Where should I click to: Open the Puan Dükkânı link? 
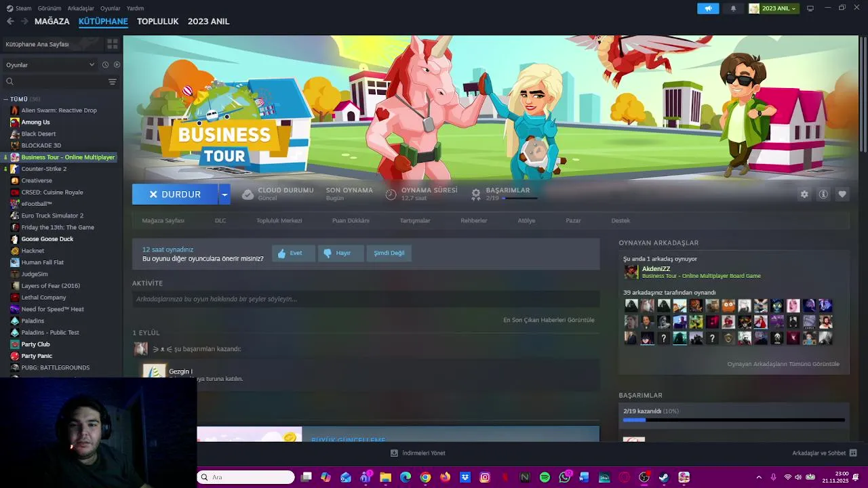pyautogui.click(x=351, y=220)
